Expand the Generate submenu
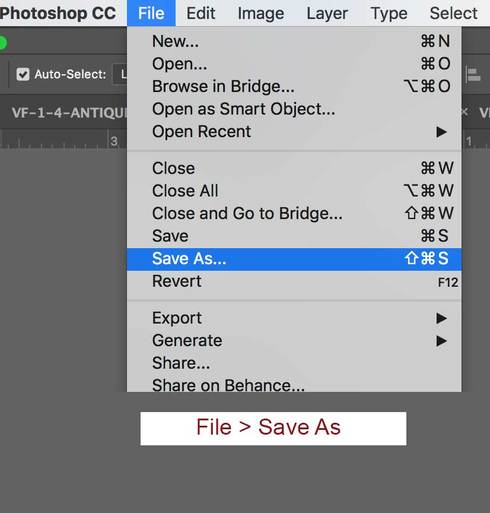The image size is (490, 513). click(x=294, y=341)
